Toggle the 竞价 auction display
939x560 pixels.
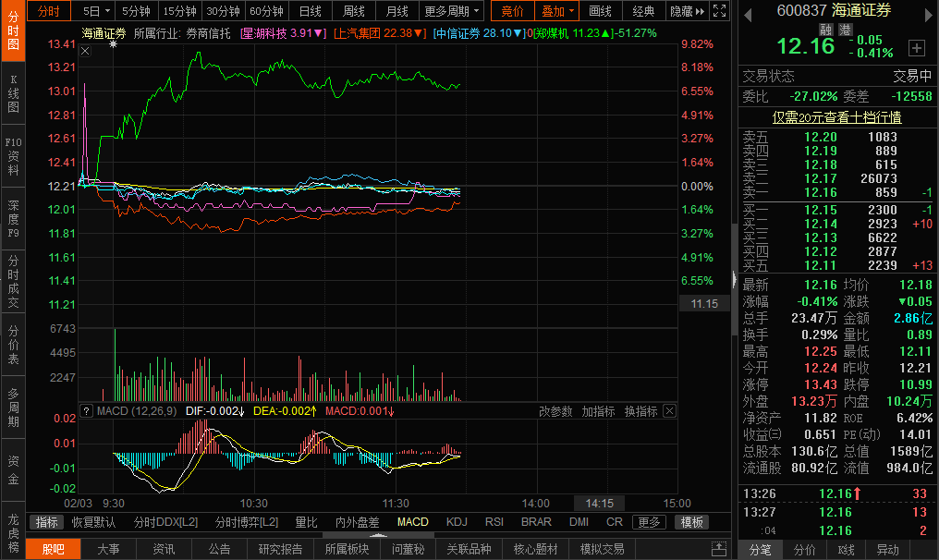pyautogui.click(x=513, y=11)
